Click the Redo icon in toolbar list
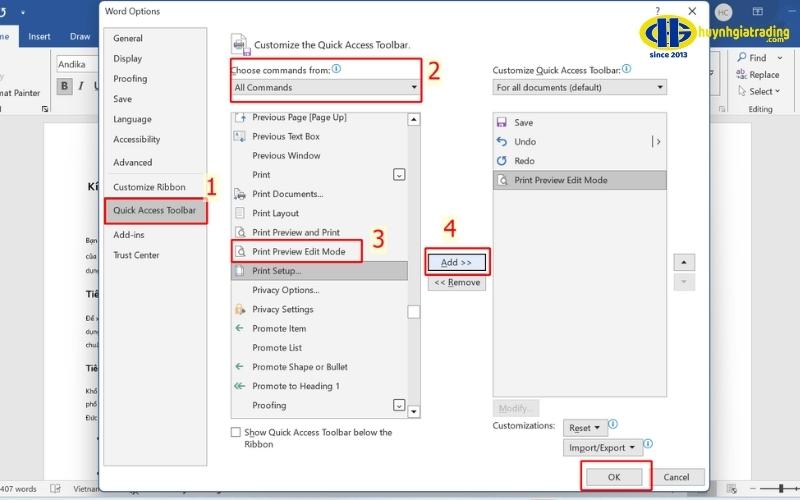800x500 pixels. [502, 161]
